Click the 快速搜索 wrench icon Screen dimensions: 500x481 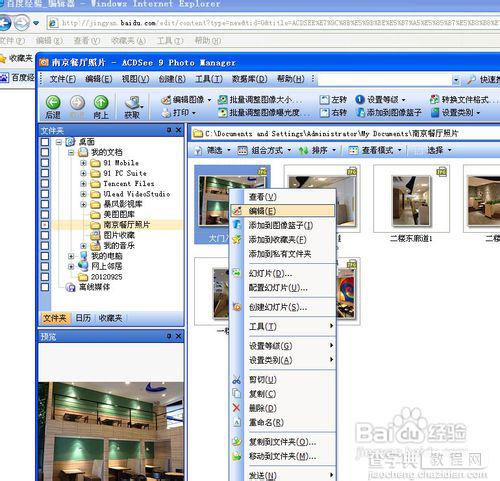471,79
